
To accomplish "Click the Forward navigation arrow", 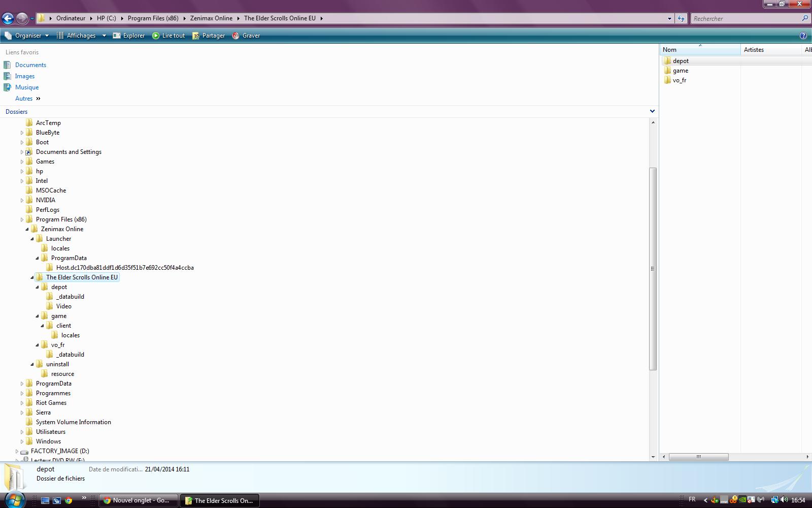I will (x=22, y=19).
